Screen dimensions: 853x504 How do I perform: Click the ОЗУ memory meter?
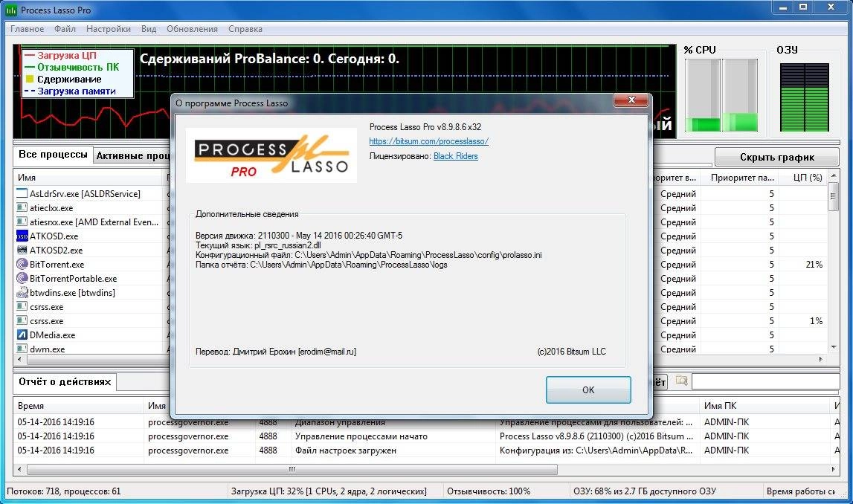pyautogui.click(x=804, y=97)
